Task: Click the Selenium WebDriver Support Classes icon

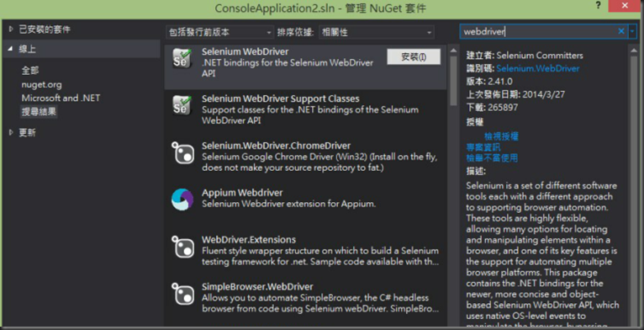Action: tap(182, 106)
